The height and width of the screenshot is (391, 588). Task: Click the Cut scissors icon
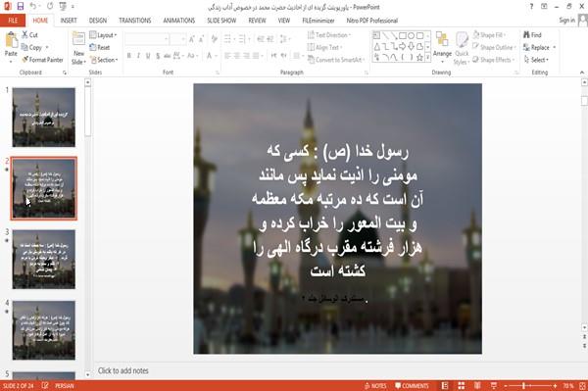click(24, 35)
